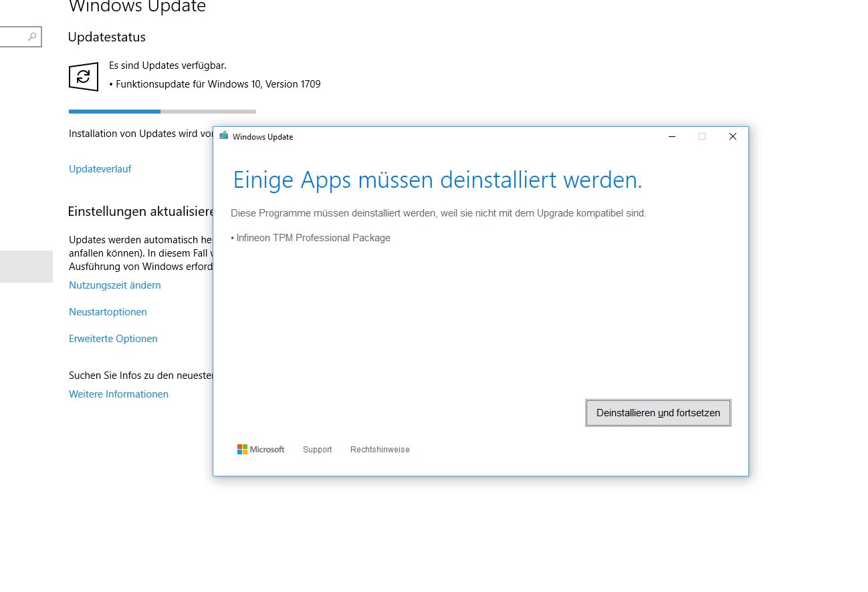The image size is (868, 592).
Task: Open Erweiterte Optionen link
Action: pos(113,339)
